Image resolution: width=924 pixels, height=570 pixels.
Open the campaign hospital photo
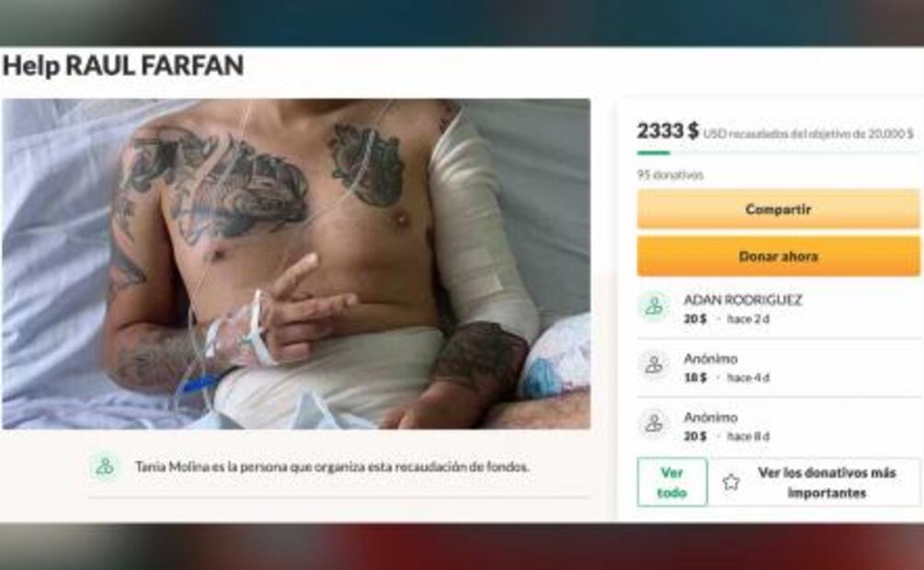296,264
